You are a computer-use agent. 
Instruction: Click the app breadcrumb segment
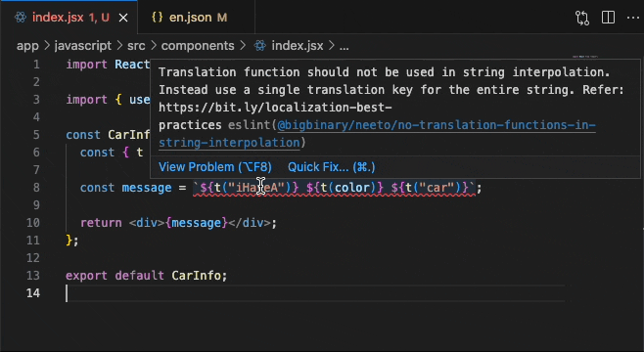coord(27,46)
